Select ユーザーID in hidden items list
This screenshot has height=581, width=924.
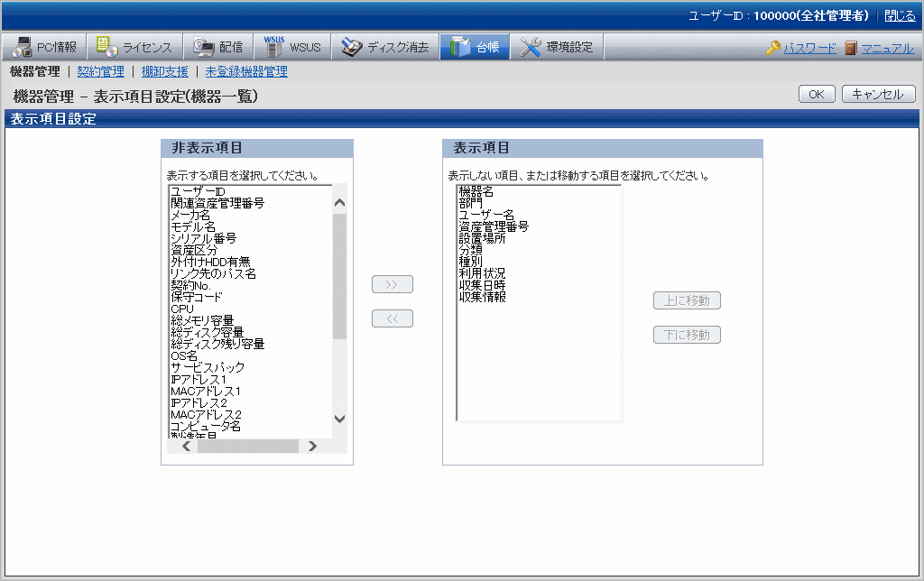(x=251, y=191)
